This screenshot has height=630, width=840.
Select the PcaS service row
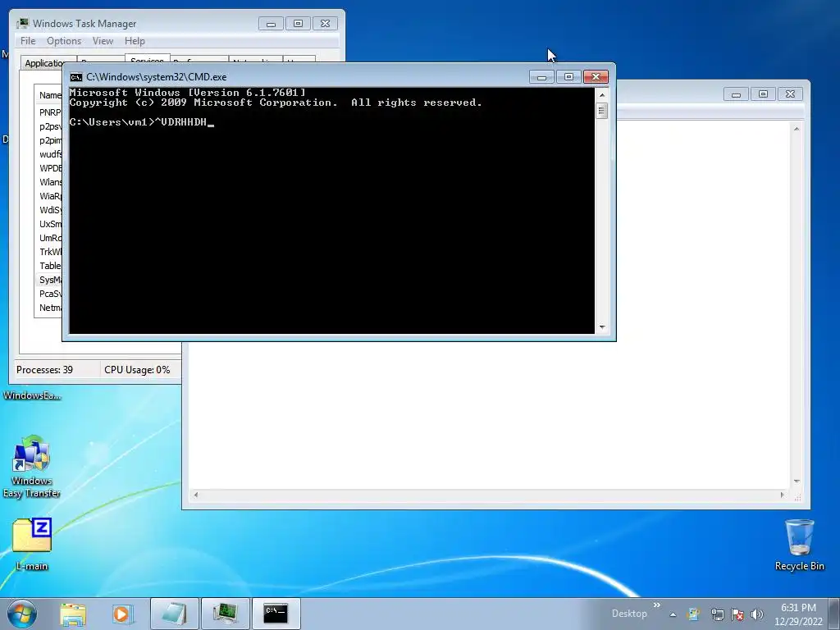[49, 294]
